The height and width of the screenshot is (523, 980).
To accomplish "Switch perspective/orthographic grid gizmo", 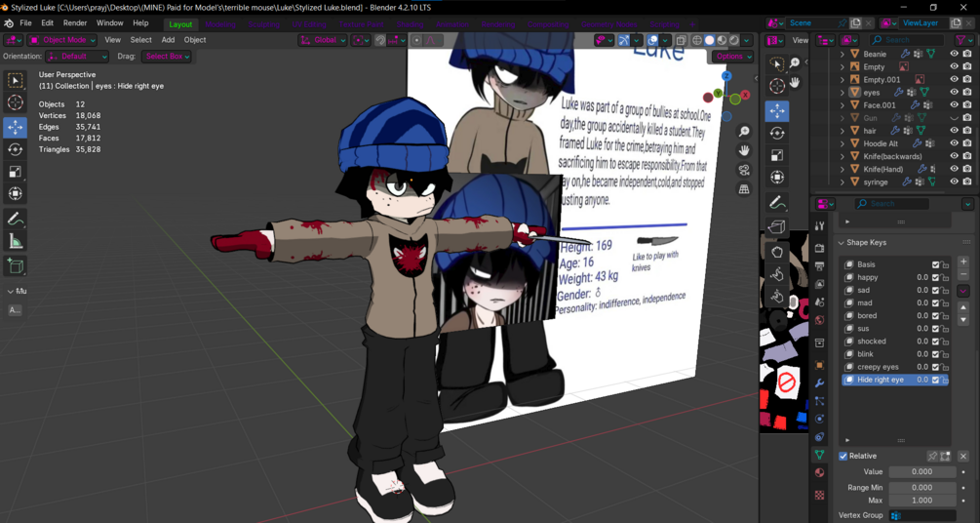I will [x=744, y=189].
